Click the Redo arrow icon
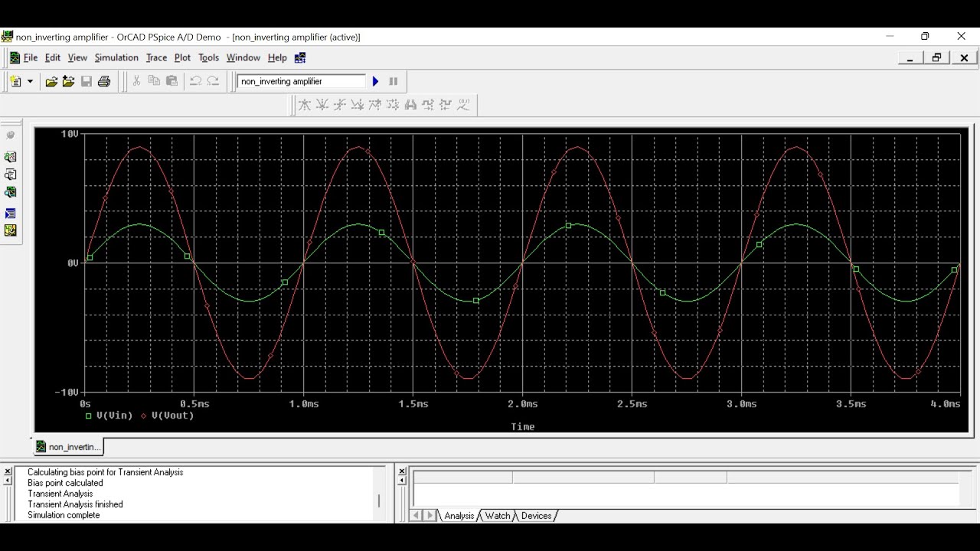 [213, 81]
